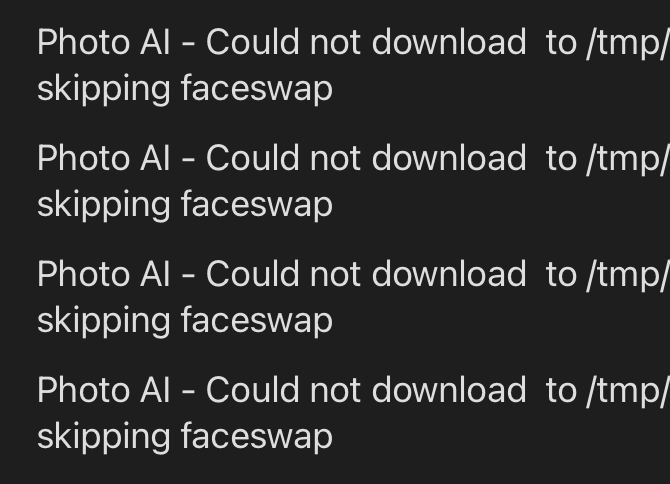670x484 pixels.
Task: Click the /tmp/ path in third message
Action: 628,275
